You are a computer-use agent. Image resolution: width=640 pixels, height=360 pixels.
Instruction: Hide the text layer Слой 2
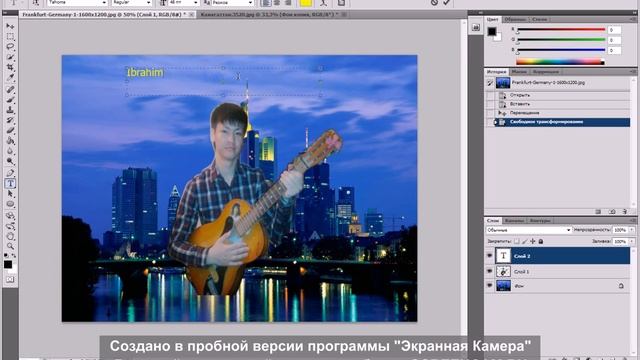[489, 256]
